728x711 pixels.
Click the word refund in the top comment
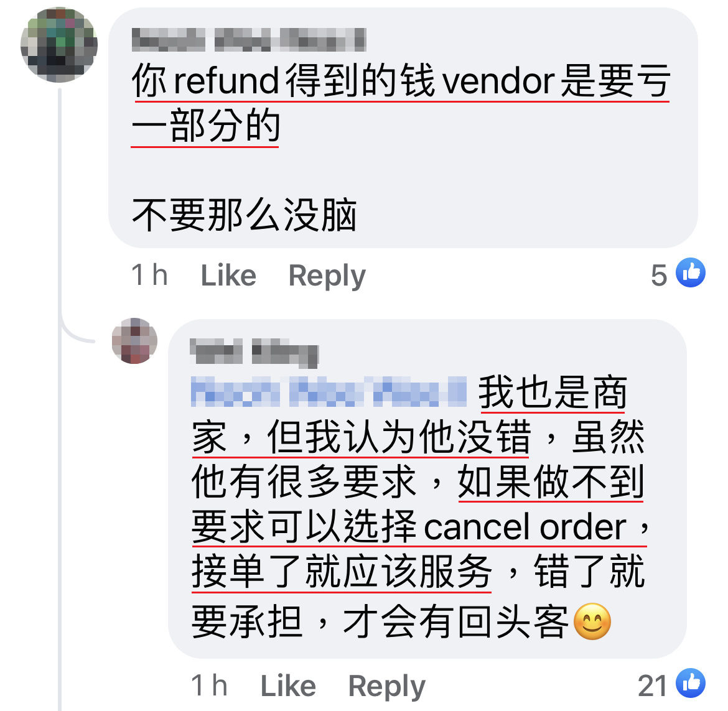point(226,81)
